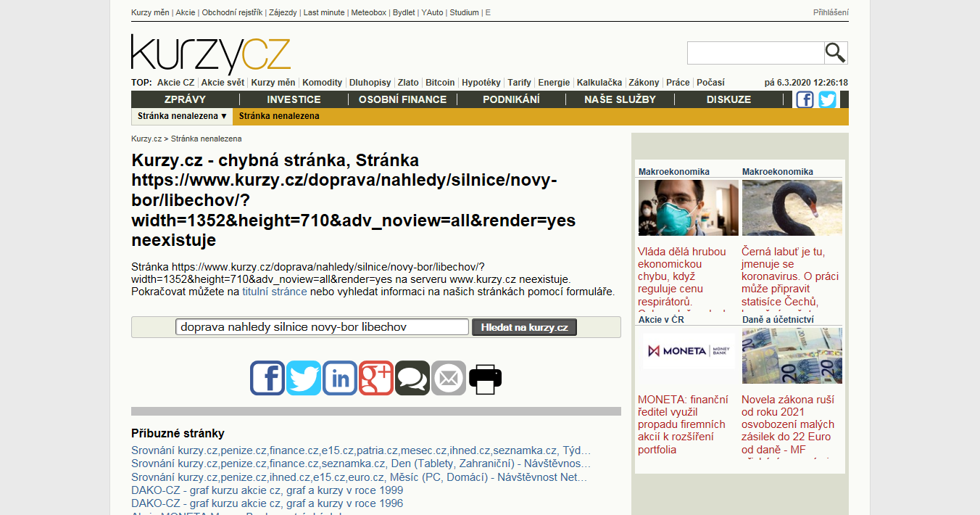Viewport: 980px width, 515px height.
Task: Open 'Energie' in TOP row
Action: click(x=554, y=83)
